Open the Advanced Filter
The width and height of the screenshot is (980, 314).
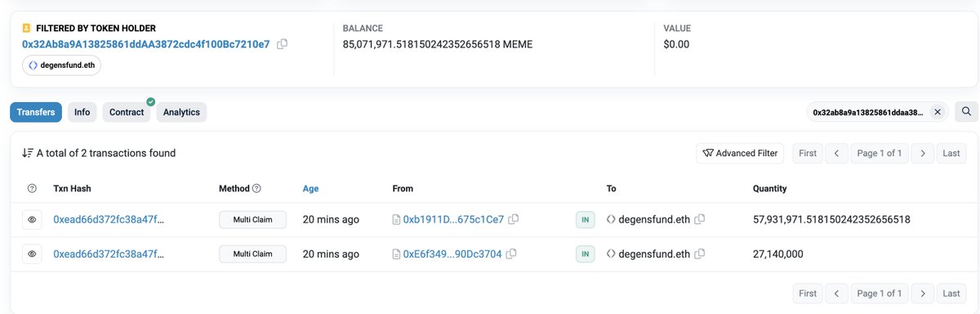coord(740,153)
